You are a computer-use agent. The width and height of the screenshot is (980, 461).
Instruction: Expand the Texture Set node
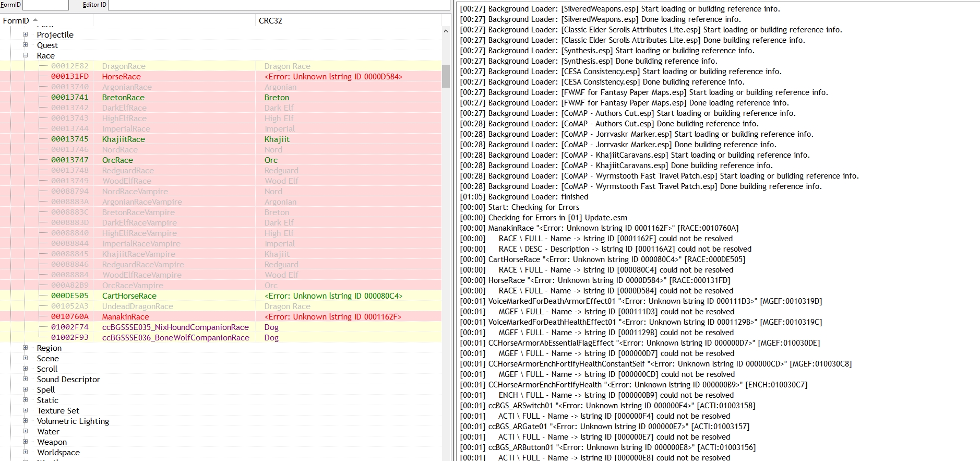point(25,410)
